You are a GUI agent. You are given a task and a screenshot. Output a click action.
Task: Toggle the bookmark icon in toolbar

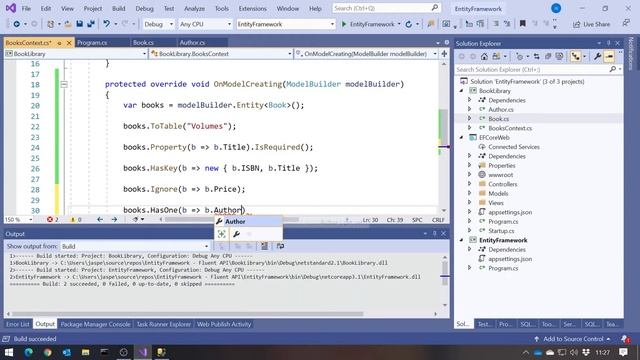point(522,24)
